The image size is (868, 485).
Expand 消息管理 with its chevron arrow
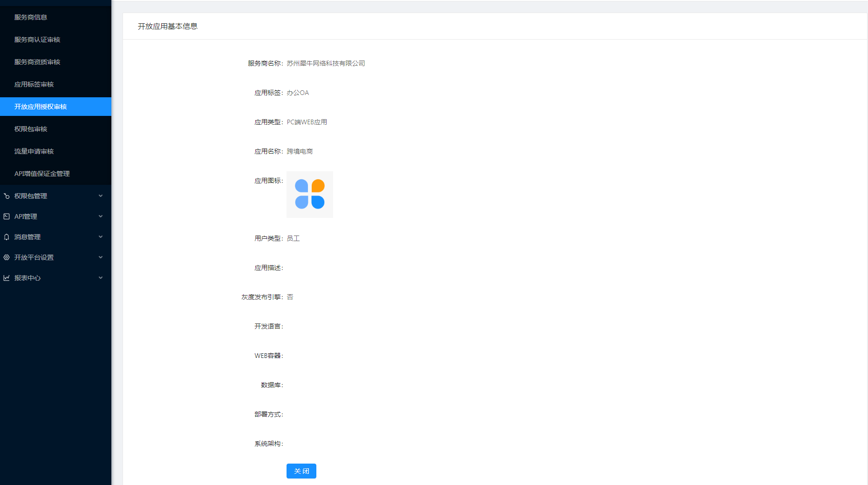pyautogui.click(x=101, y=237)
